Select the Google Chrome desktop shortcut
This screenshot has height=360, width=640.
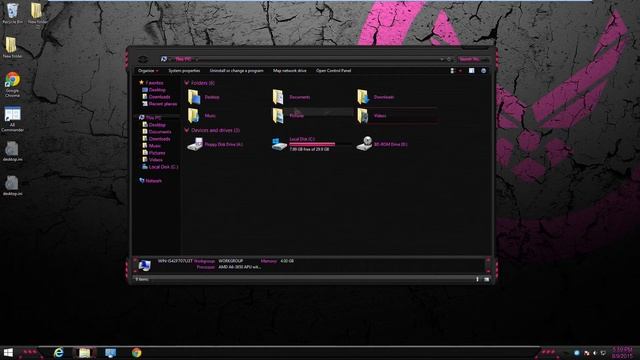pyautogui.click(x=12, y=84)
